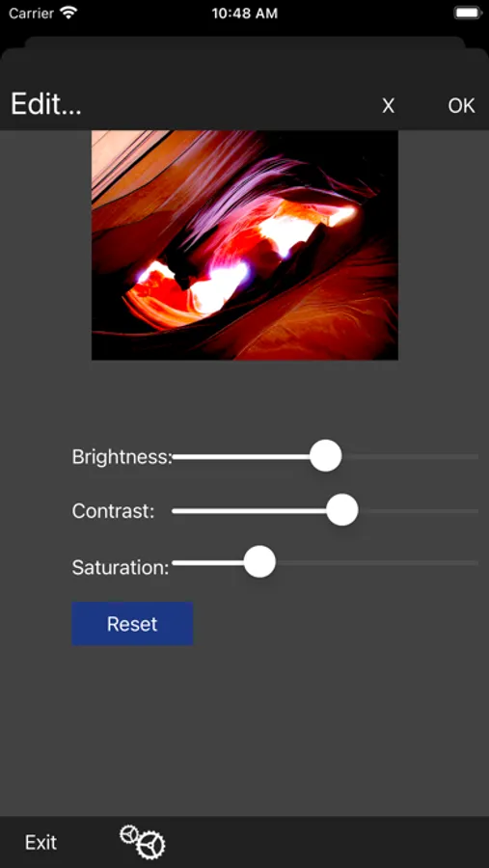Click the Contrast slider handle
Image resolution: width=489 pixels, height=868 pixels.
click(342, 510)
